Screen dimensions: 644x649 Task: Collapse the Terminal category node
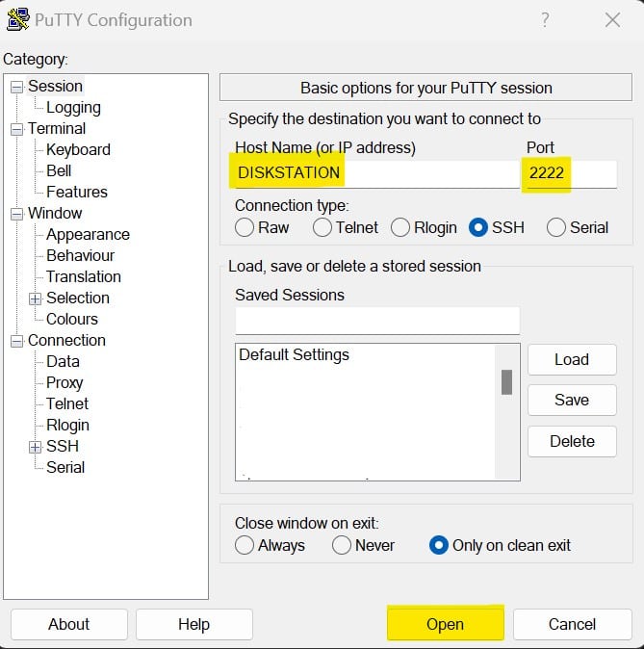click(16, 129)
